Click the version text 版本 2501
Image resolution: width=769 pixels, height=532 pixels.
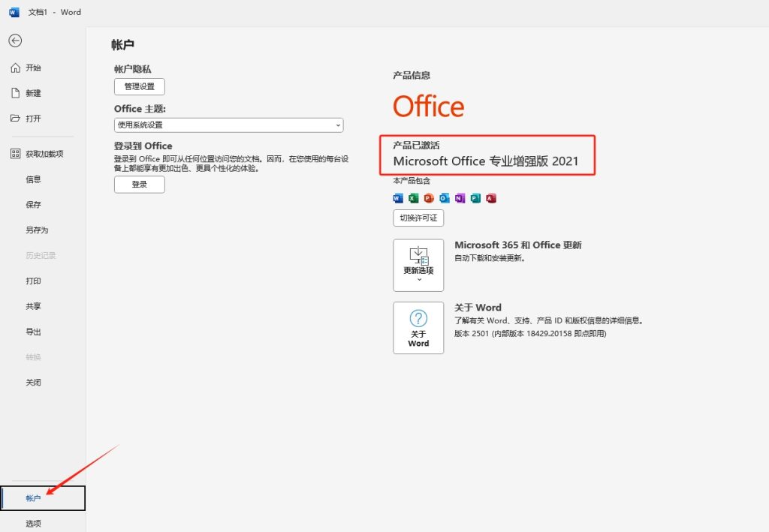pos(530,334)
